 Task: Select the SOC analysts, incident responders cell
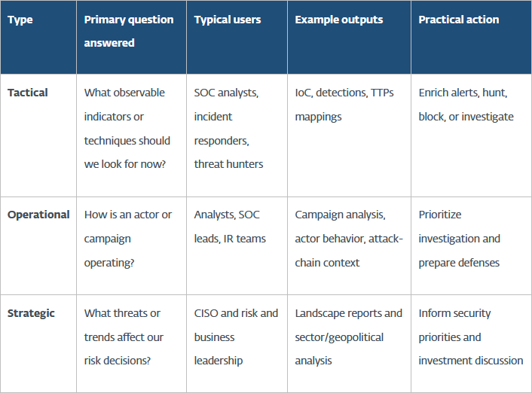(x=237, y=136)
